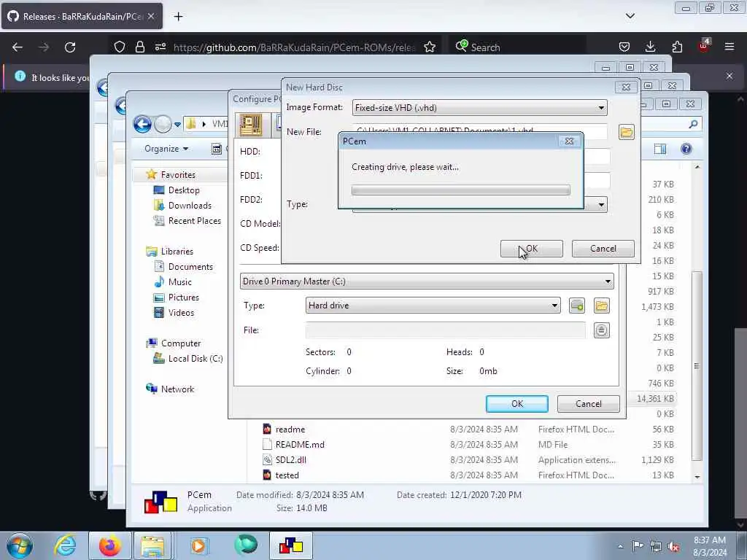
Task: Bookmark page with star icon
Action: (430, 47)
